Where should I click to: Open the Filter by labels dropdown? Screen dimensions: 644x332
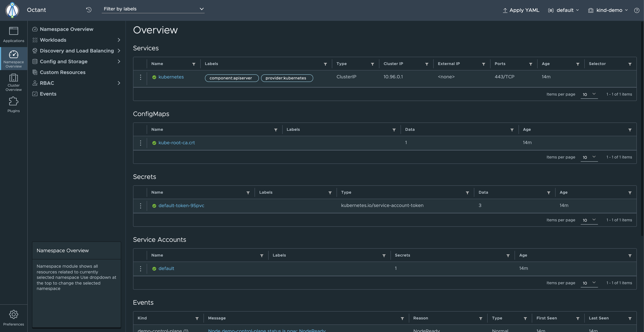pyautogui.click(x=153, y=9)
